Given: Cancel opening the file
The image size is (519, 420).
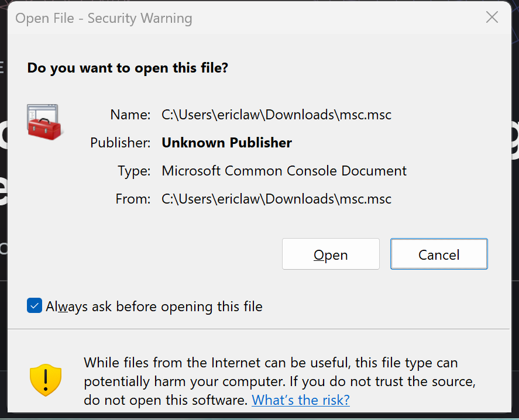Looking at the screenshot, I should (439, 254).
